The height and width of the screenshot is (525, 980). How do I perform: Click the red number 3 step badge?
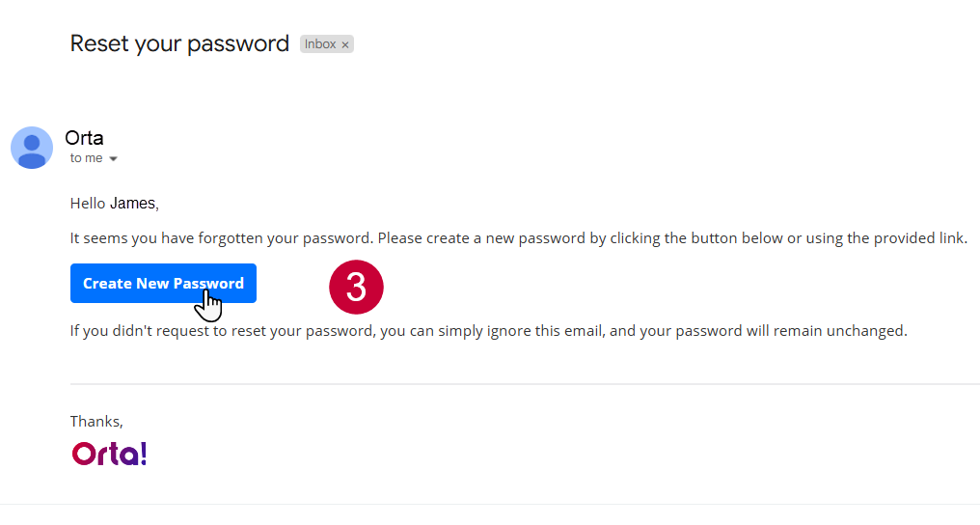(356, 288)
